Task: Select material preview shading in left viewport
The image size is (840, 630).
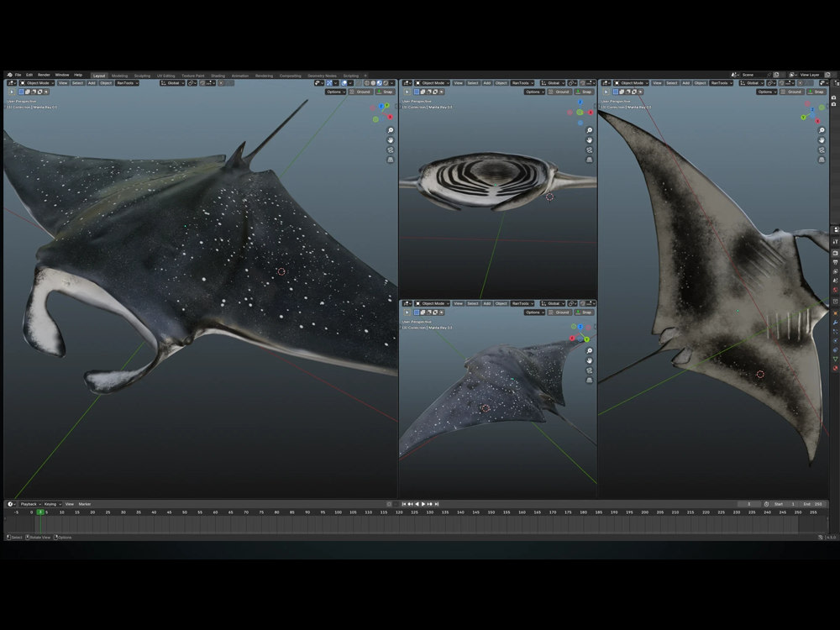Action: [x=380, y=83]
